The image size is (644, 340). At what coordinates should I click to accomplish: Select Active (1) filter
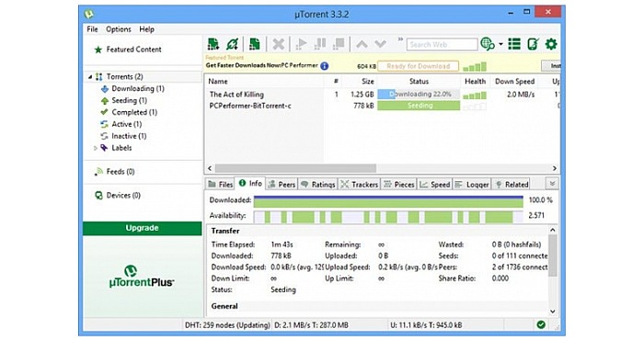click(127, 124)
